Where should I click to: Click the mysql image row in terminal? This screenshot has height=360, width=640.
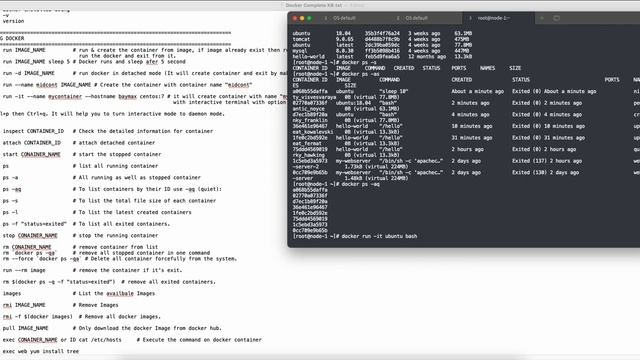coord(382,51)
